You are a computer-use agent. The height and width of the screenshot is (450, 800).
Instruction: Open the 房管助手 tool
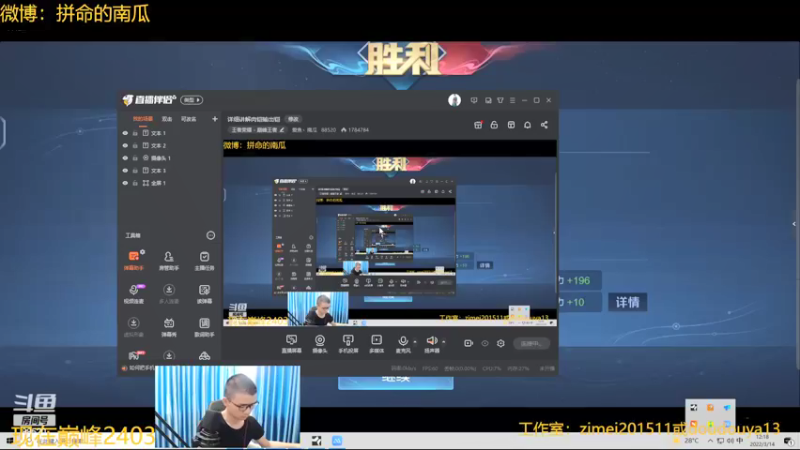click(x=169, y=260)
